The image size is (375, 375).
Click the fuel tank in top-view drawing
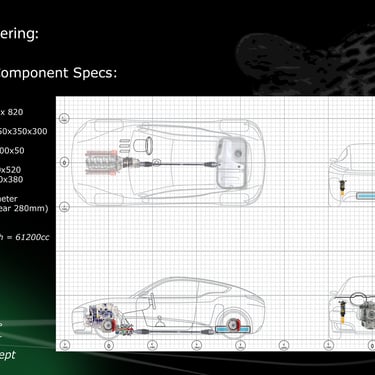[233, 163]
